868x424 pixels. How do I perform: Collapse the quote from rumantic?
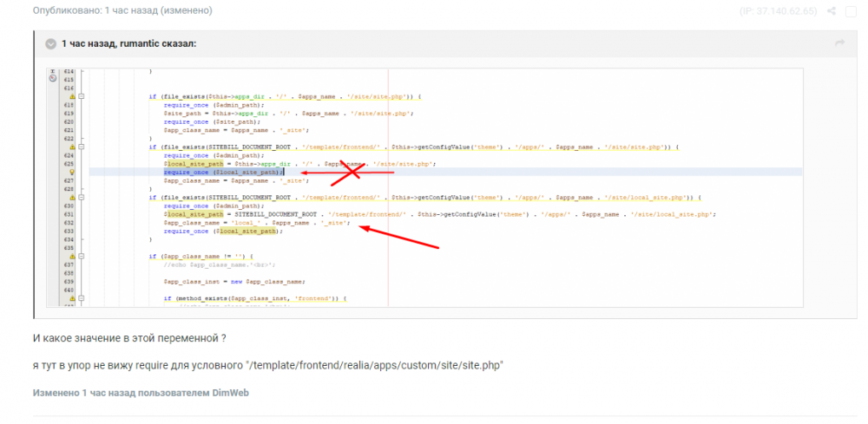pyautogui.click(x=51, y=43)
